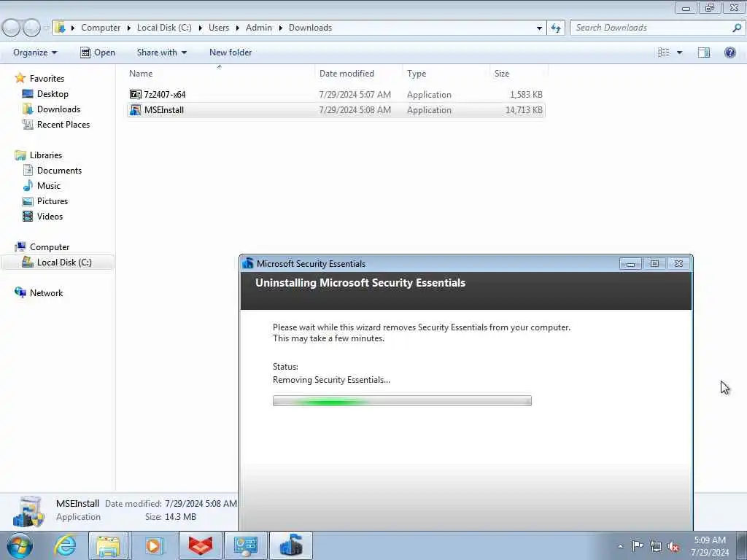Go back with the Explorer back arrow
This screenshot has width=747, height=560.
pos(12,28)
